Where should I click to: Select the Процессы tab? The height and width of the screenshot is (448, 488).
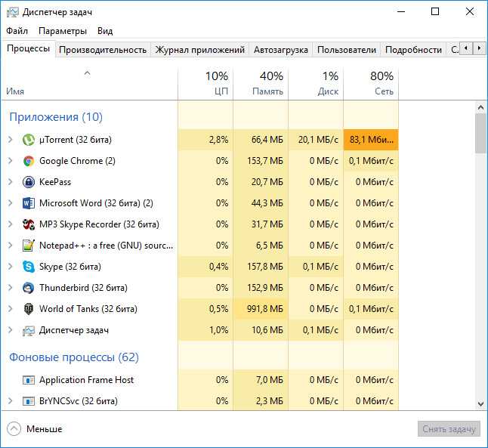click(28, 48)
